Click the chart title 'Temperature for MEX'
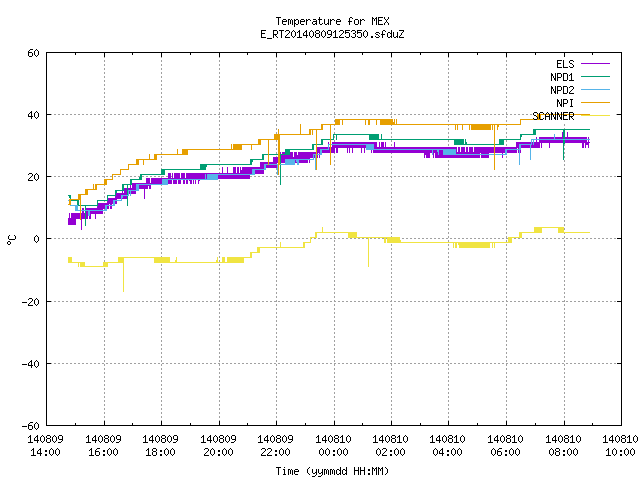640x480 pixels. (x=332, y=21)
